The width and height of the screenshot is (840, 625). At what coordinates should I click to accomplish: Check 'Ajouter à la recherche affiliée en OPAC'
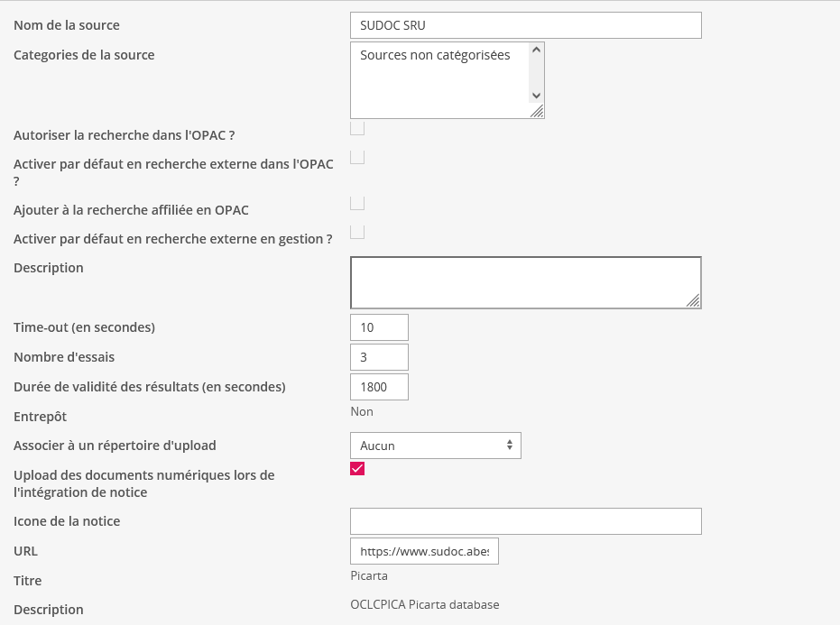pos(357,204)
